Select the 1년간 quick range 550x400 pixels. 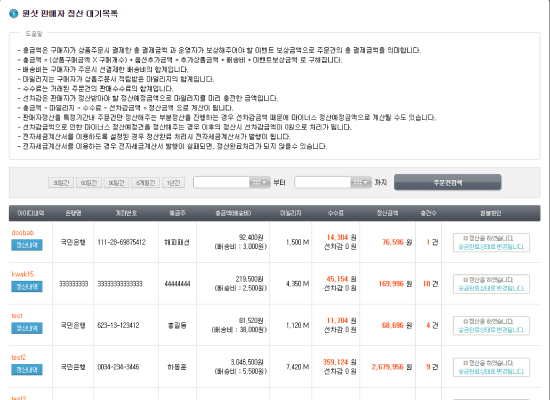click(x=173, y=183)
